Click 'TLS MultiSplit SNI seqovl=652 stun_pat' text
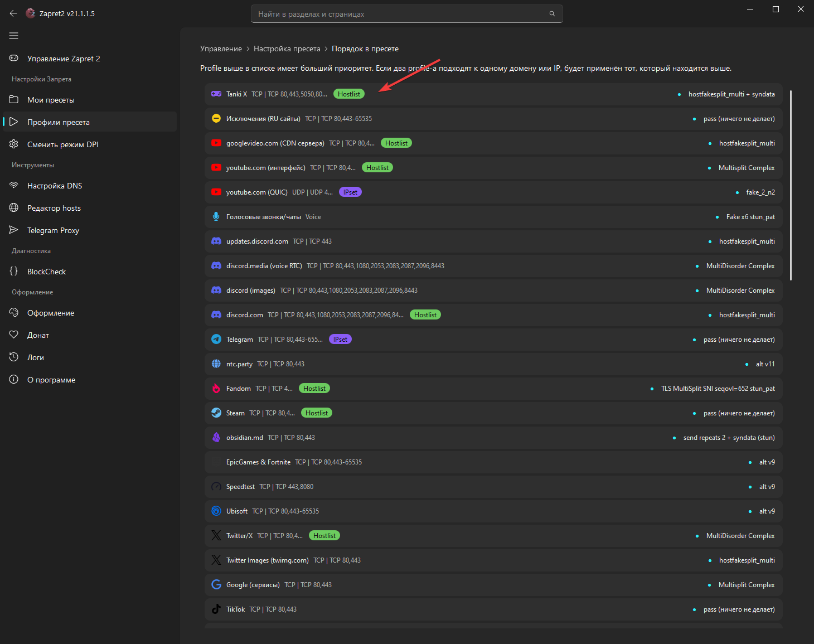This screenshot has height=644, width=814. coord(718,389)
